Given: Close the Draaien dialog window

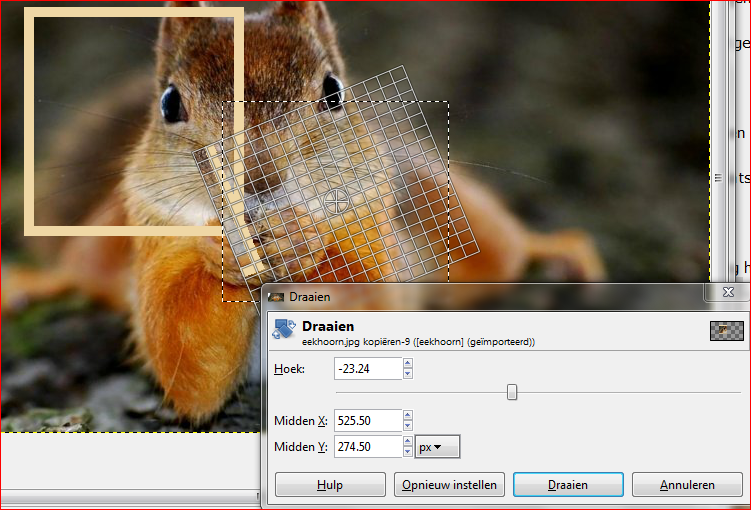Looking at the screenshot, I should click(x=727, y=292).
